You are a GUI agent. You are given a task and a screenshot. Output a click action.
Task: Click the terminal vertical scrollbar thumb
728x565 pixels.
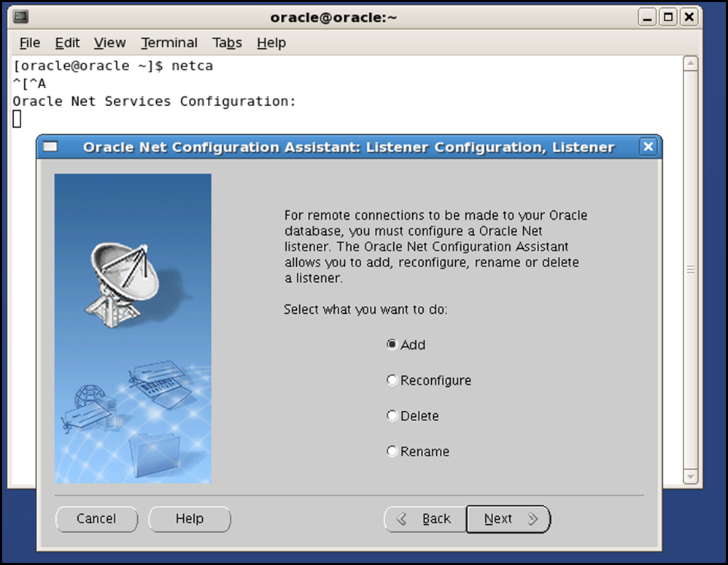click(691, 270)
